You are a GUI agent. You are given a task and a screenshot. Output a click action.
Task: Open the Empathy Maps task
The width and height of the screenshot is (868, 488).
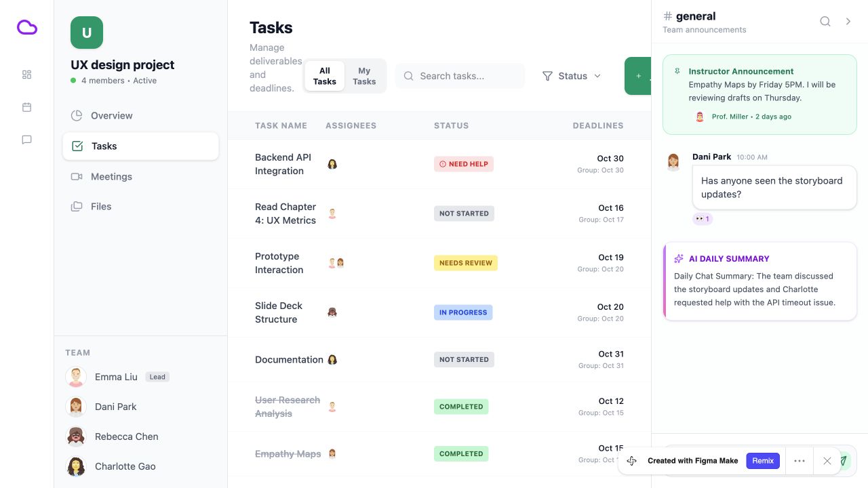coord(288,454)
